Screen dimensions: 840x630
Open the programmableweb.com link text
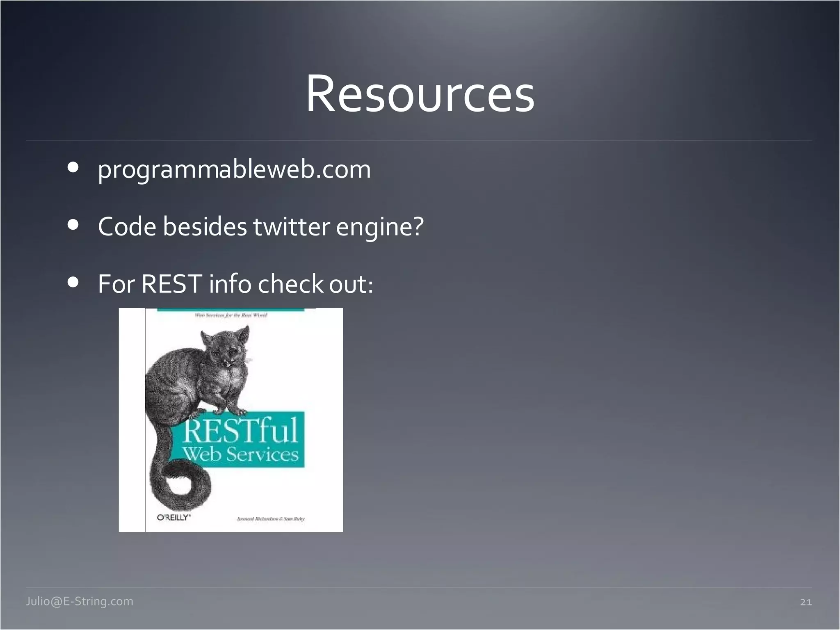pos(234,169)
